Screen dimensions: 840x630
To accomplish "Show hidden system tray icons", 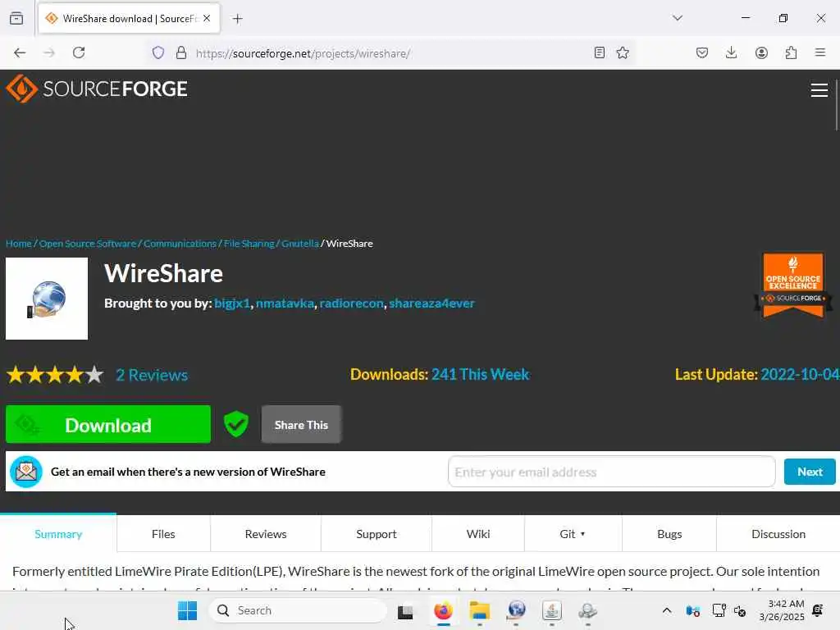I will point(667,610).
